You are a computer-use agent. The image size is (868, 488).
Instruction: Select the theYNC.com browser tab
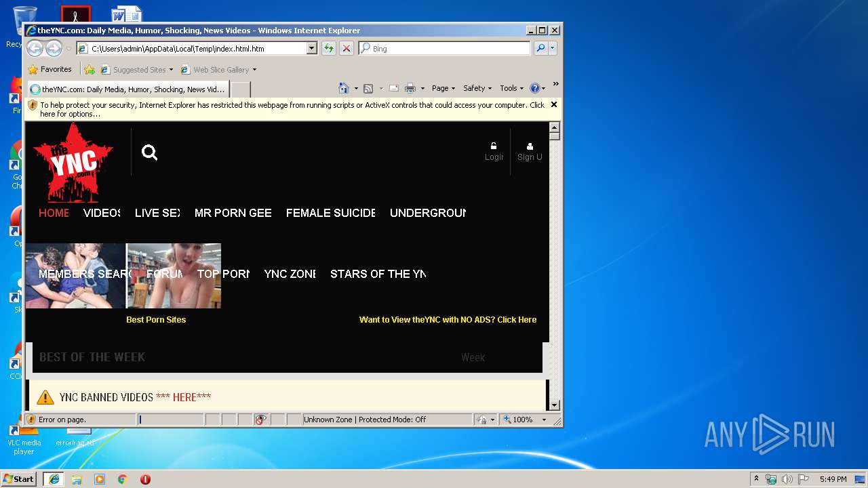point(127,89)
